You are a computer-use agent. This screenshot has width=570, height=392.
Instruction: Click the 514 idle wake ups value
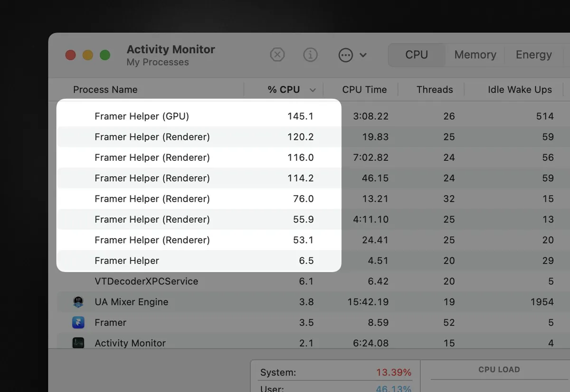pos(545,116)
